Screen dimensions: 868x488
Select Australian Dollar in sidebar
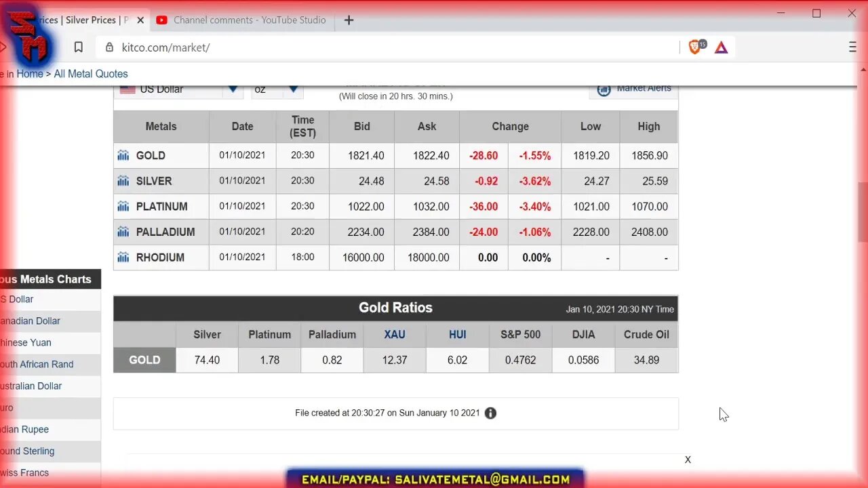pos(31,386)
